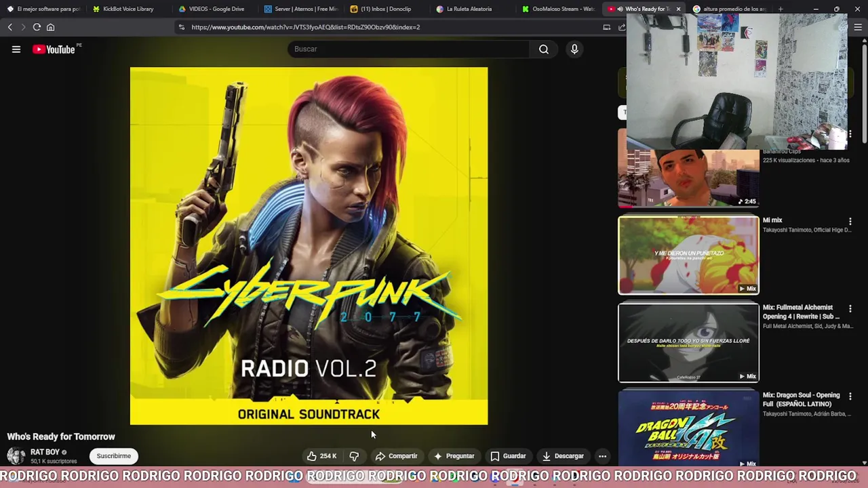Screen dimensions: 868x488
Task: Open the Mi mix thumbnail
Action: coord(688,255)
